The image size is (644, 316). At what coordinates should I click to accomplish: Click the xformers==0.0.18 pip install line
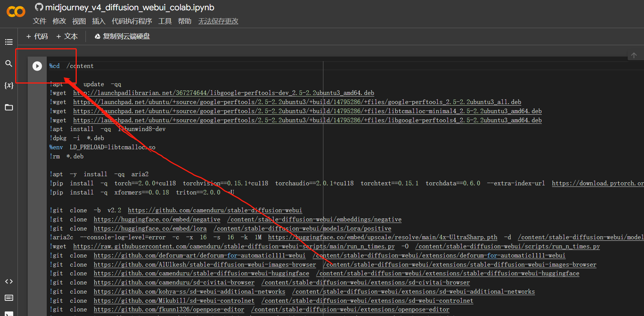click(142, 193)
